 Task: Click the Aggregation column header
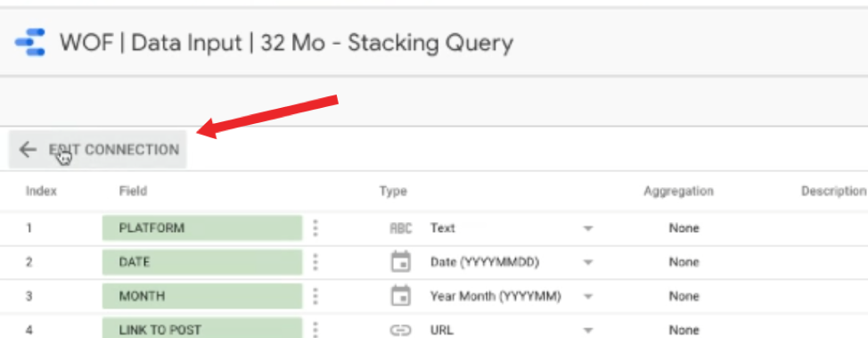pyautogui.click(x=678, y=191)
